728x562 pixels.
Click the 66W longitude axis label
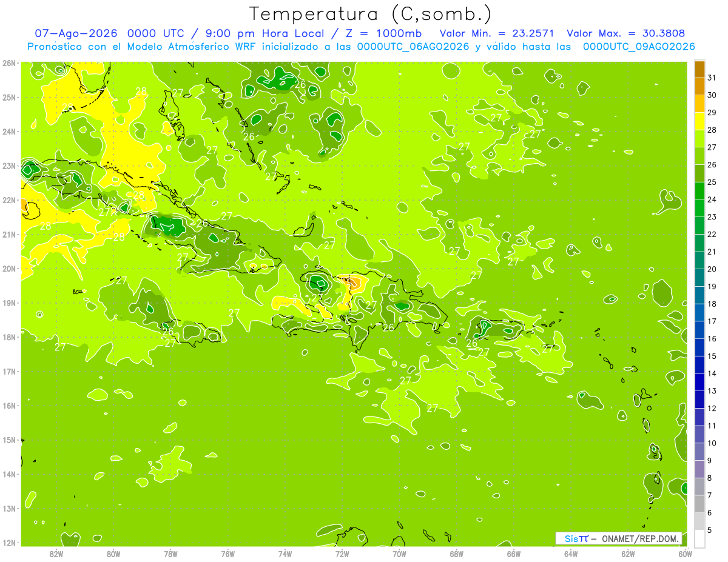point(514,554)
